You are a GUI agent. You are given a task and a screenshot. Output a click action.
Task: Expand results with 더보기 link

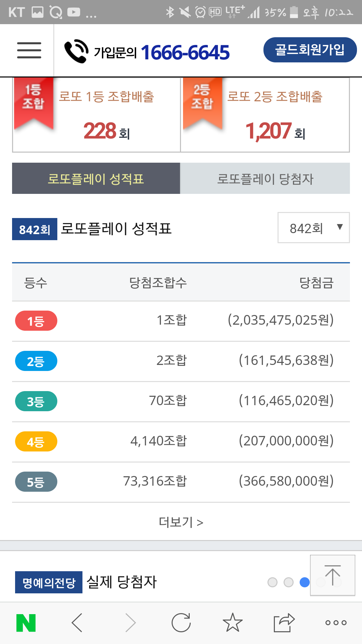point(181,522)
